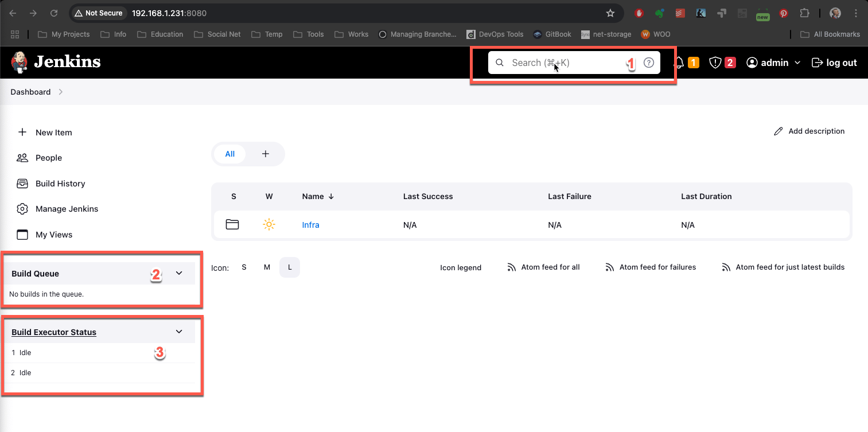868x432 pixels.
Task: Click the search help question mark icon
Action: tap(649, 63)
